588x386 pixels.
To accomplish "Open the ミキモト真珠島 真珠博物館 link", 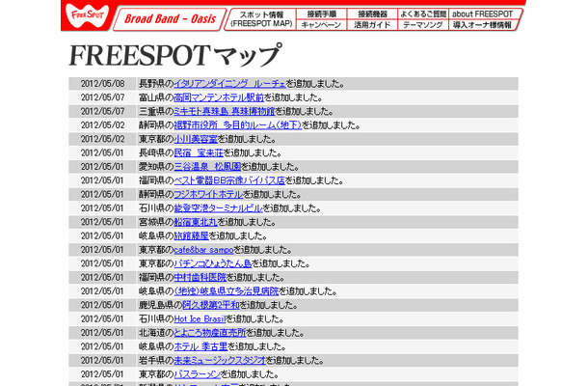I will click(225, 111).
